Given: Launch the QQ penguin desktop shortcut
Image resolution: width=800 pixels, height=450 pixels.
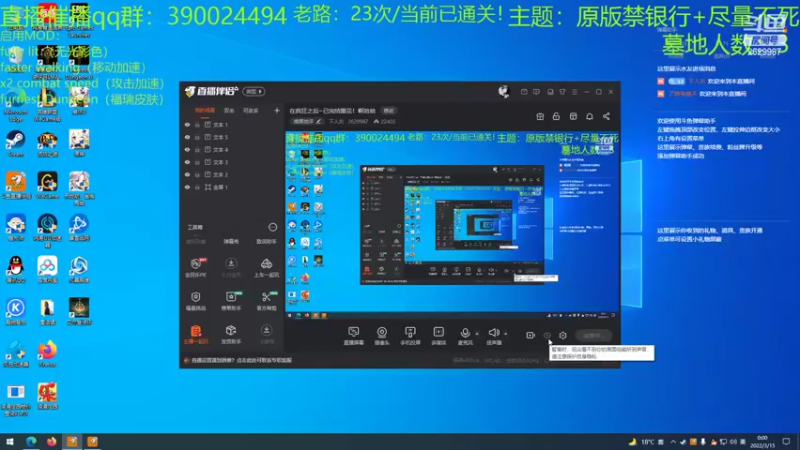Looking at the screenshot, I should pos(15,269).
